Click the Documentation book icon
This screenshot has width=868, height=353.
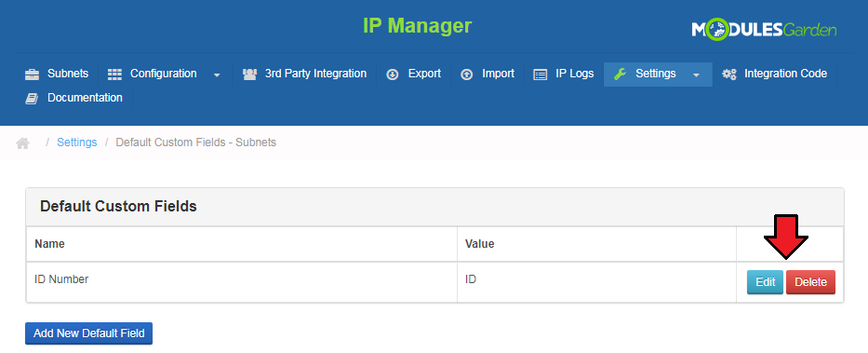pos(32,99)
